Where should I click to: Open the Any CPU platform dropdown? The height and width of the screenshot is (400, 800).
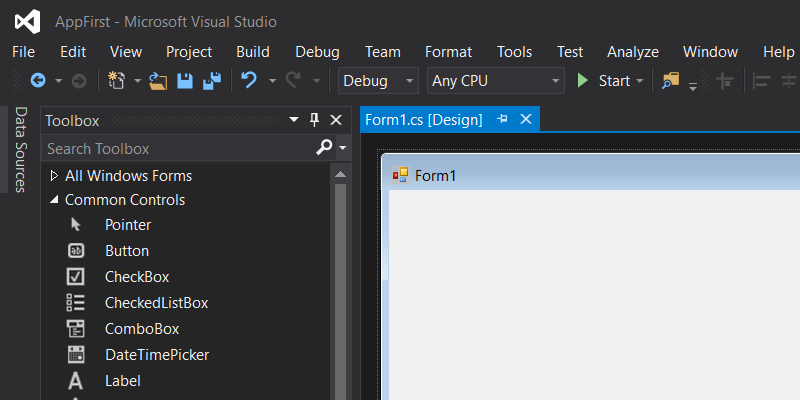click(x=496, y=81)
